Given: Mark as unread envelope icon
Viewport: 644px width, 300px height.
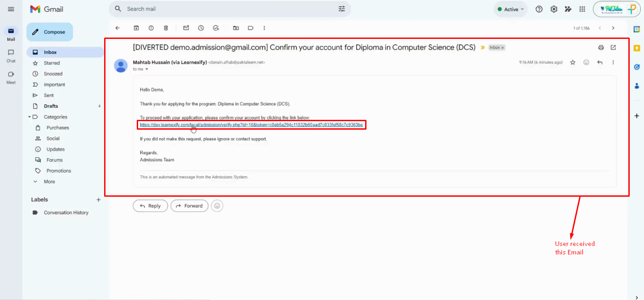Looking at the screenshot, I should click(x=186, y=28).
